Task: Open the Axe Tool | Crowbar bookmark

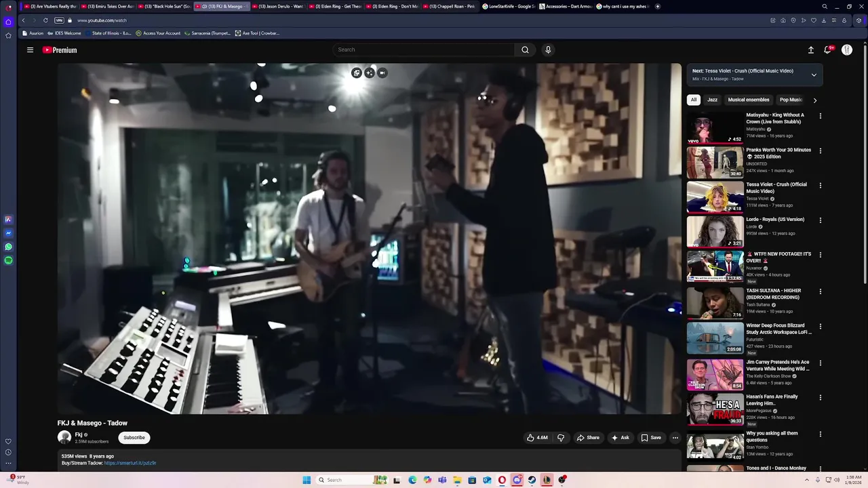Action: tap(257, 33)
